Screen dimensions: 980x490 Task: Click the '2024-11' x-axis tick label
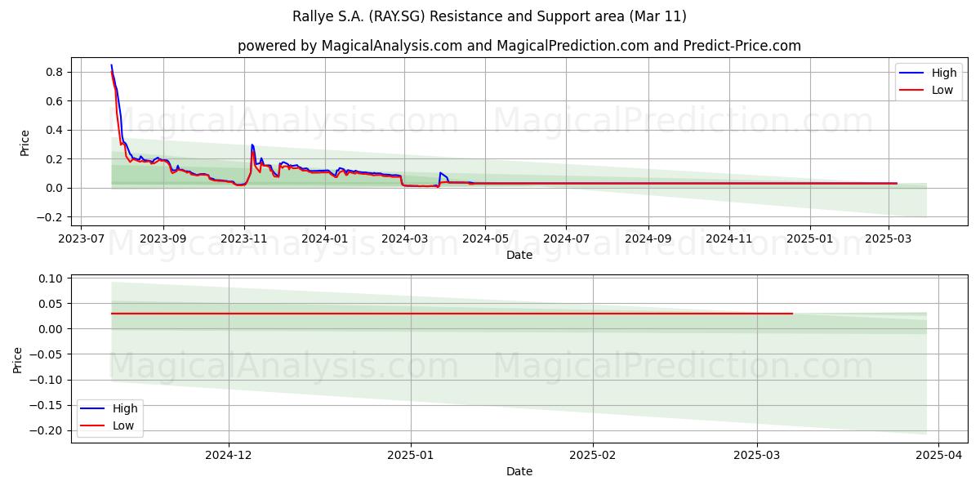click(729, 238)
